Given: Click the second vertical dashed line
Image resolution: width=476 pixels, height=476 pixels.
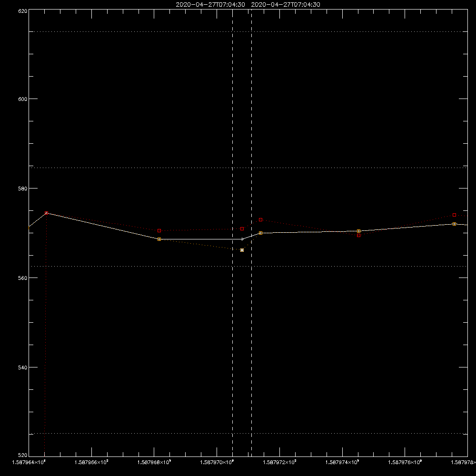Looking at the screenshot, I should click(x=251, y=233).
